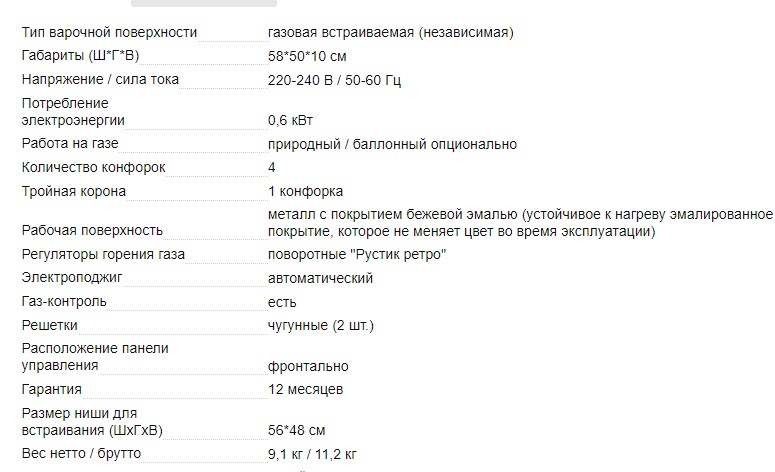The height and width of the screenshot is (472, 775).
Task: Select the 'природный / баллонный опционально' text
Action: click(392, 144)
